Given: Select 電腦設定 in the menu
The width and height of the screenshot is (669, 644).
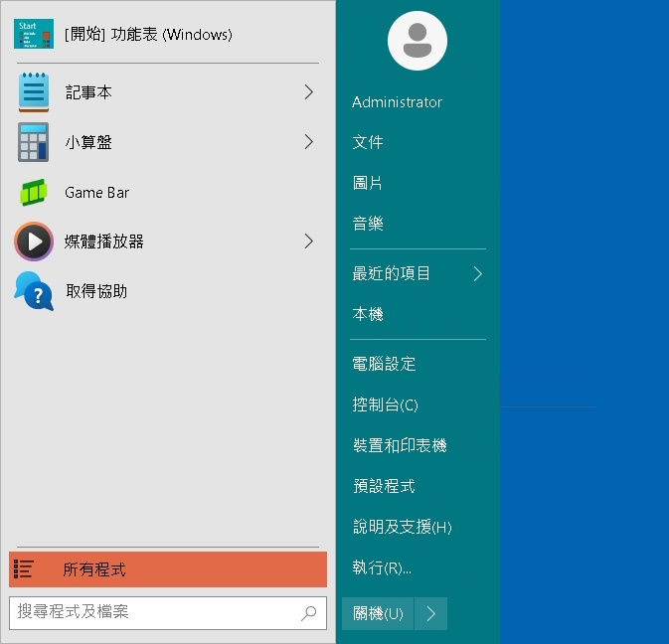Looking at the screenshot, I should coord(384,364).
